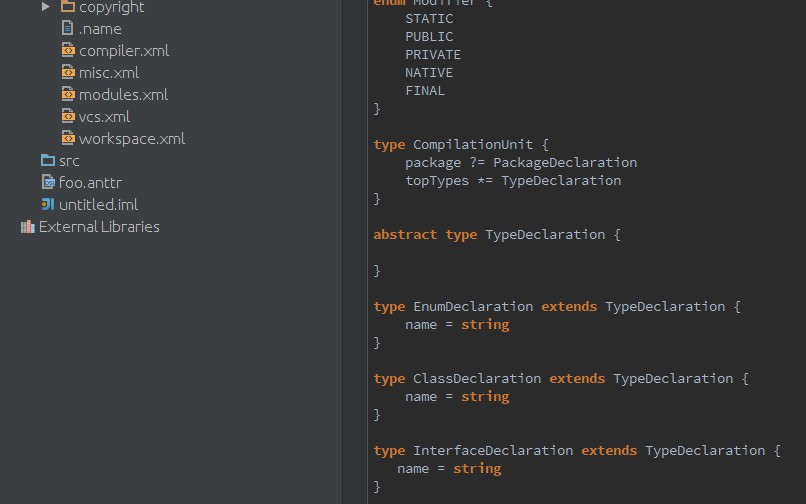Place cursor on NATIVE enum value
Screen dimensions: 806x504
click(429, 73)
